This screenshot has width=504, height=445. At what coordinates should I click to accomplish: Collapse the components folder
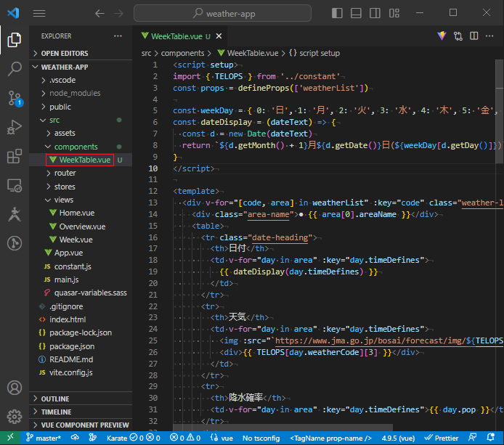click(81, 147)
